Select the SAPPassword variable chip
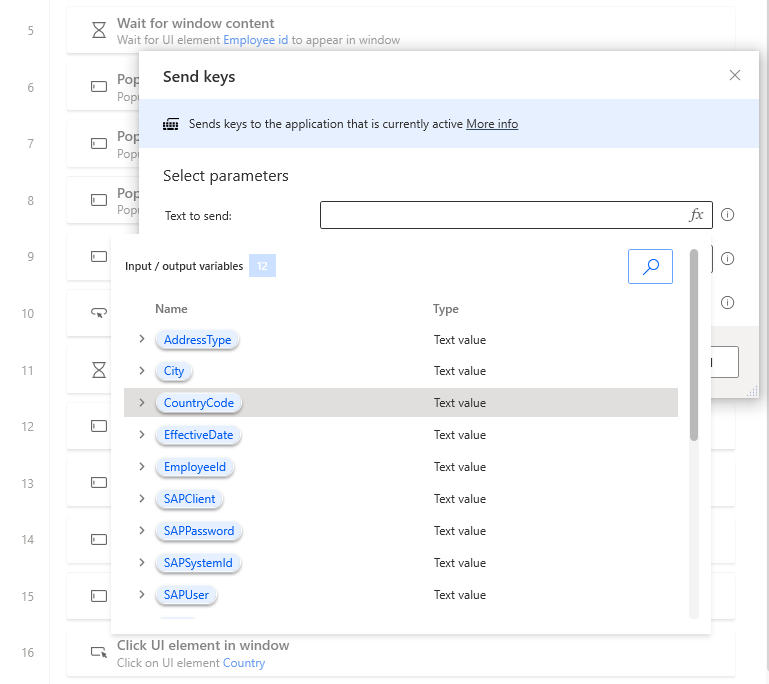The image size is (769, 684). click(199, 531)
